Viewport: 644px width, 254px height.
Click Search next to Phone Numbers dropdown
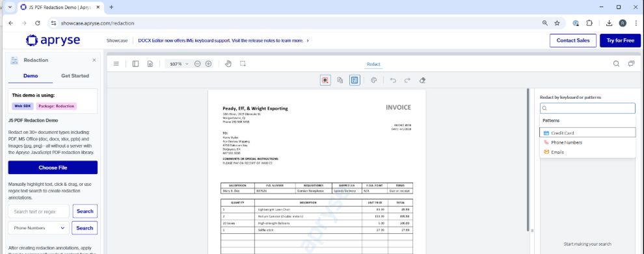click(x=85, y=228)
